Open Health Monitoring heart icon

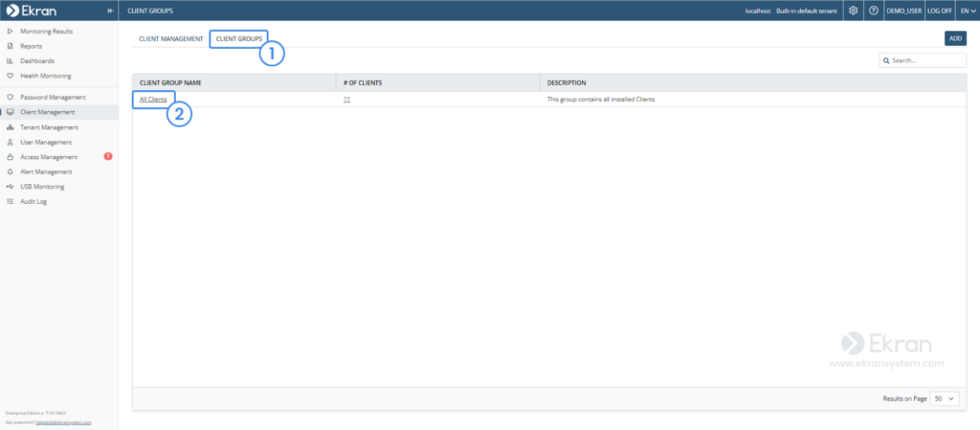coord(10,76)
